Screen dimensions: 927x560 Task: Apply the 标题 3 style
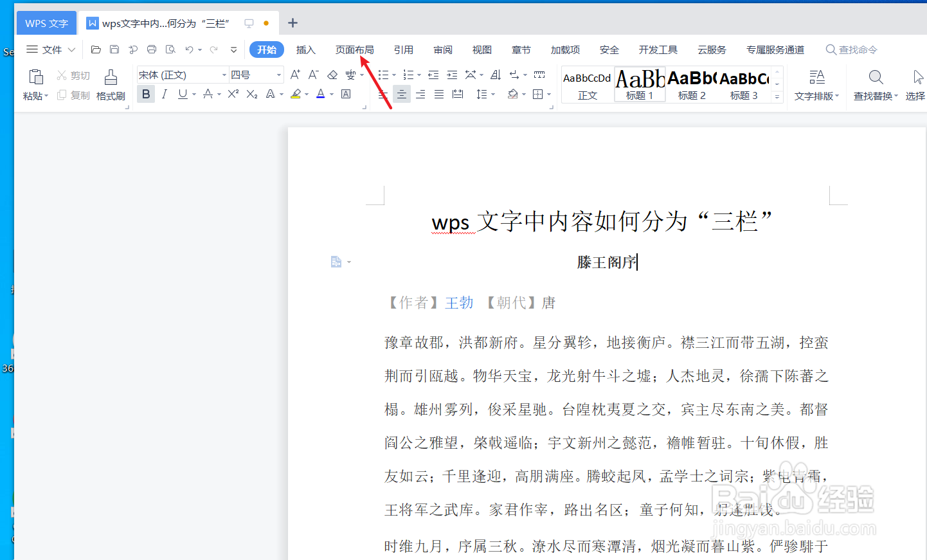[744, 85]
